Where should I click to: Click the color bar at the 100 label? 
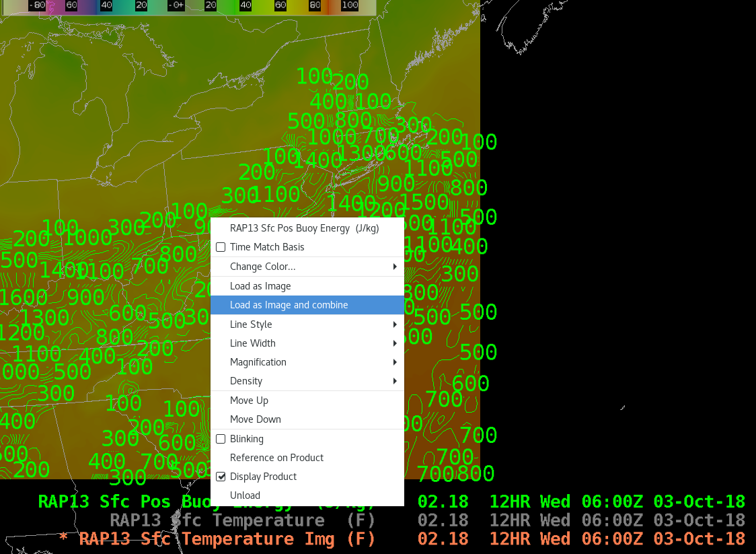(x=350, y=5)
